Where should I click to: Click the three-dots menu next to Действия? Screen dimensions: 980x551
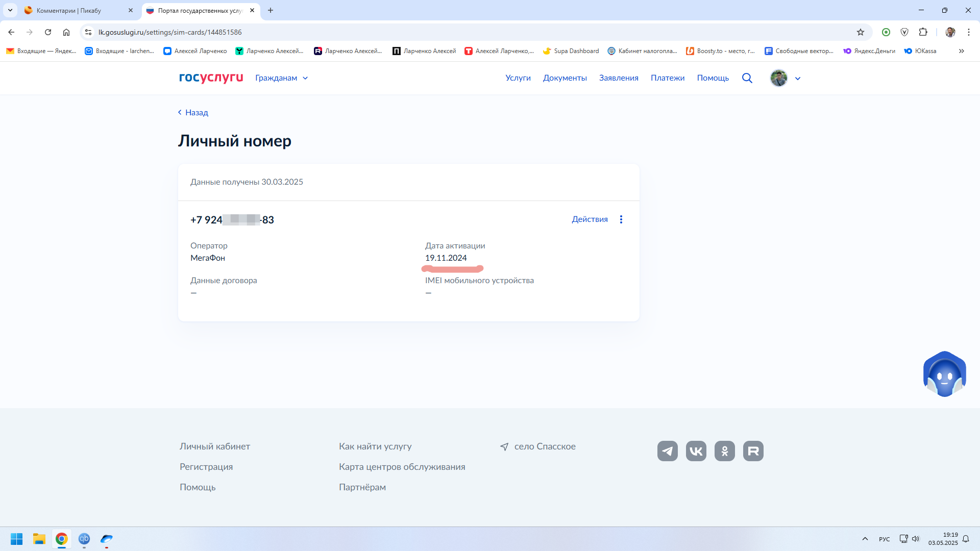(x=621, y=219)
